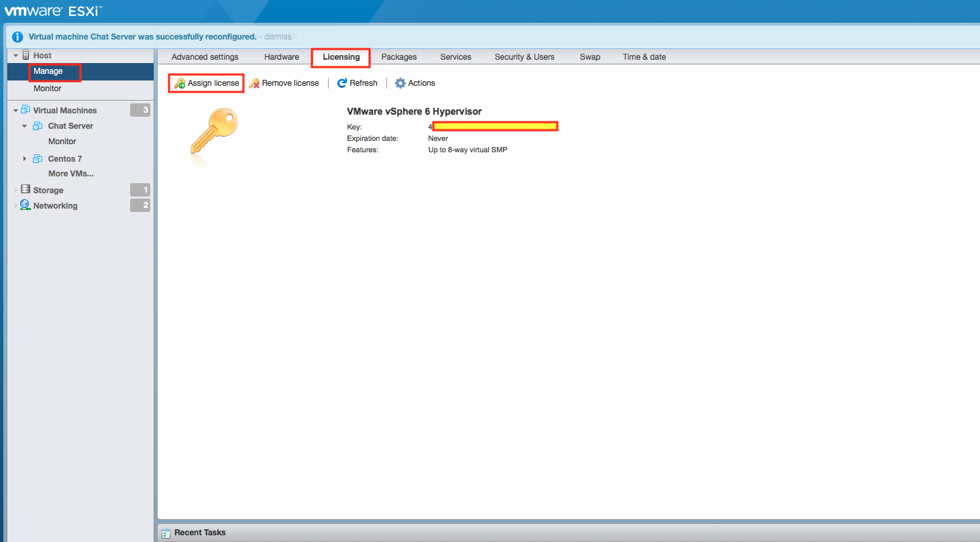The height and width of the screenshot is (542, 980).
Task: Click the Chat Server VM icon
Action: pyautogui.click(x=38, y=126)
